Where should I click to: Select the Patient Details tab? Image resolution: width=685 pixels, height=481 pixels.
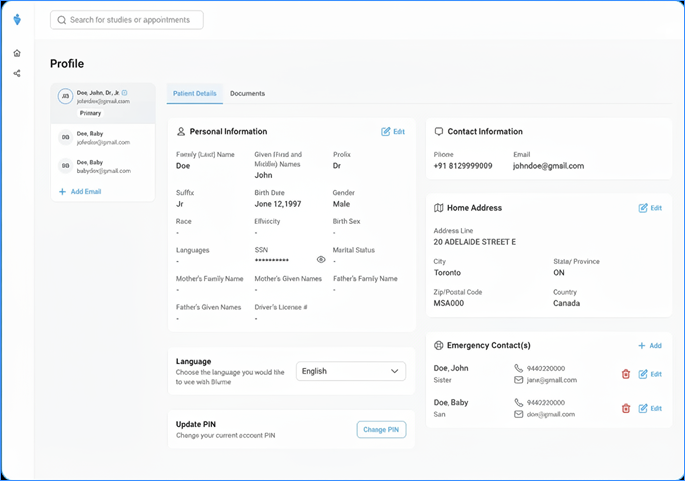click(x=194, y=93)
